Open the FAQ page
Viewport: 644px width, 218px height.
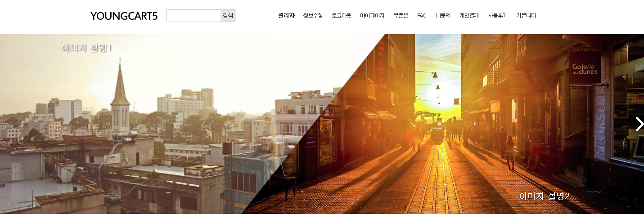pyautogui.click(x=422, y=16)
